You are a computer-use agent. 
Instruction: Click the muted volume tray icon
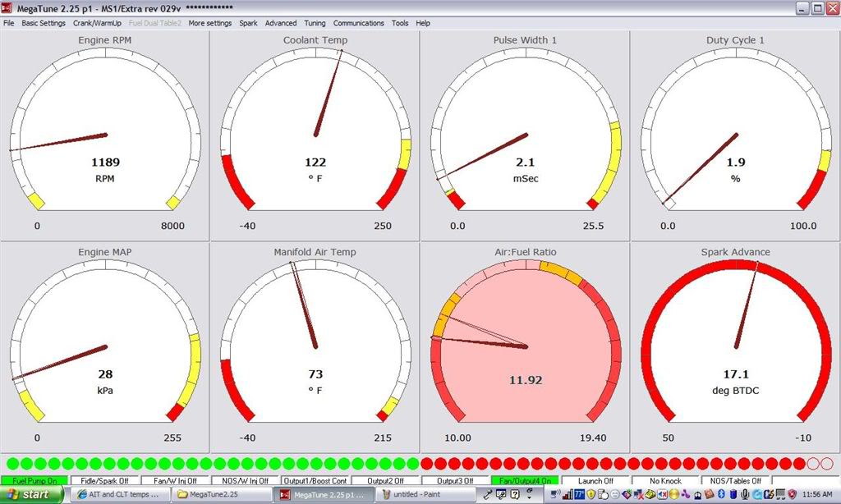tap(663, 494)
